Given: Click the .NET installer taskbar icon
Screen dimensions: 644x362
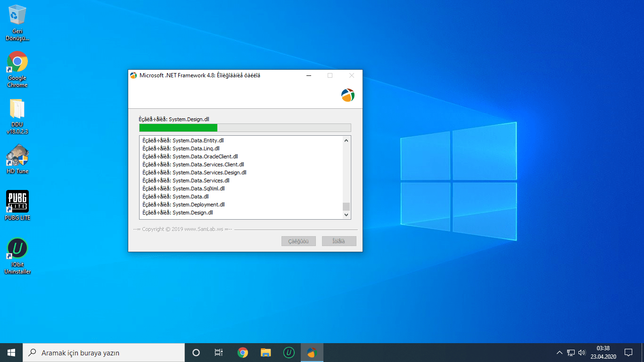Looking at the screenshot, I should point(312,353).
